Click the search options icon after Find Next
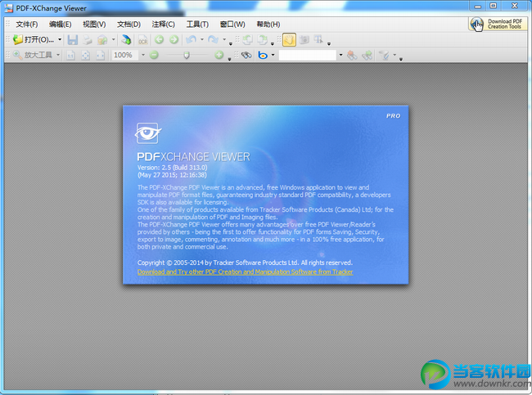Image resolution: width=532 pixels, height=395 pixels. 385,55
